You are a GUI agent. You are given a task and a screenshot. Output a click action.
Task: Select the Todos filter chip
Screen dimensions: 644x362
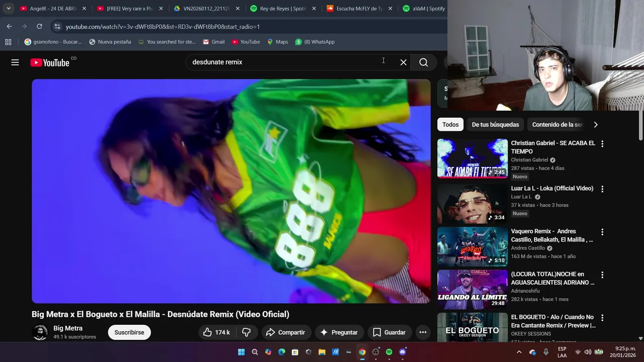(x=450, y=125)
